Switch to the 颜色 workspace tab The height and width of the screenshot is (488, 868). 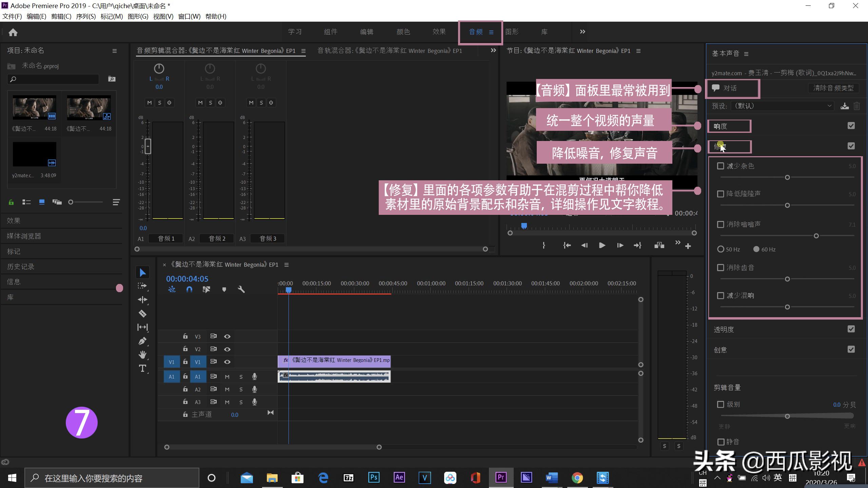(x=403, y=32)
